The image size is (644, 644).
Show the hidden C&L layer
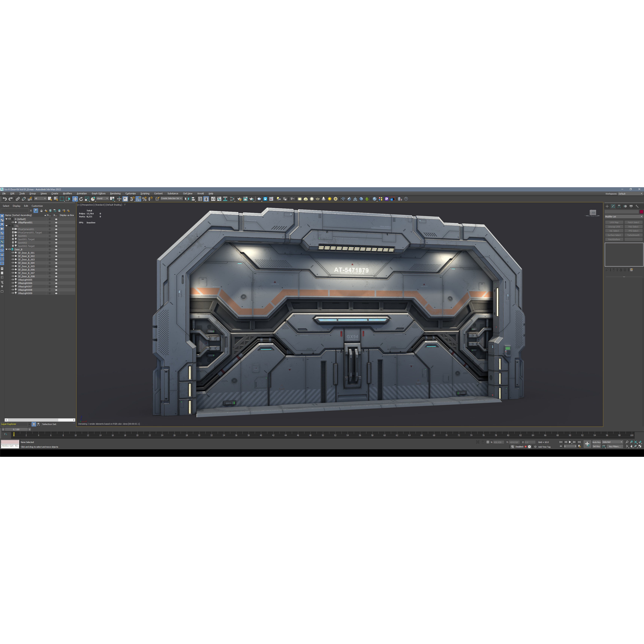click(x=10, y=226)
